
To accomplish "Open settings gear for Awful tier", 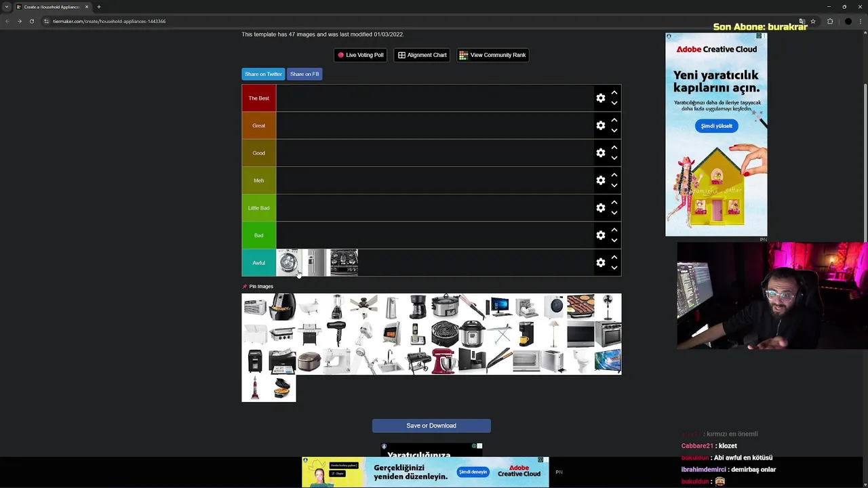I will point(600,263).
